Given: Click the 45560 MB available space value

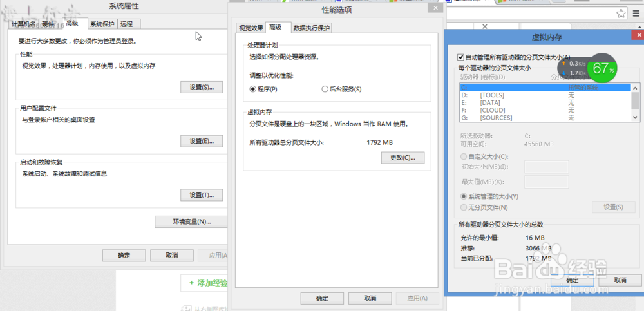Looking at the screenshot, I should (540, 144).
